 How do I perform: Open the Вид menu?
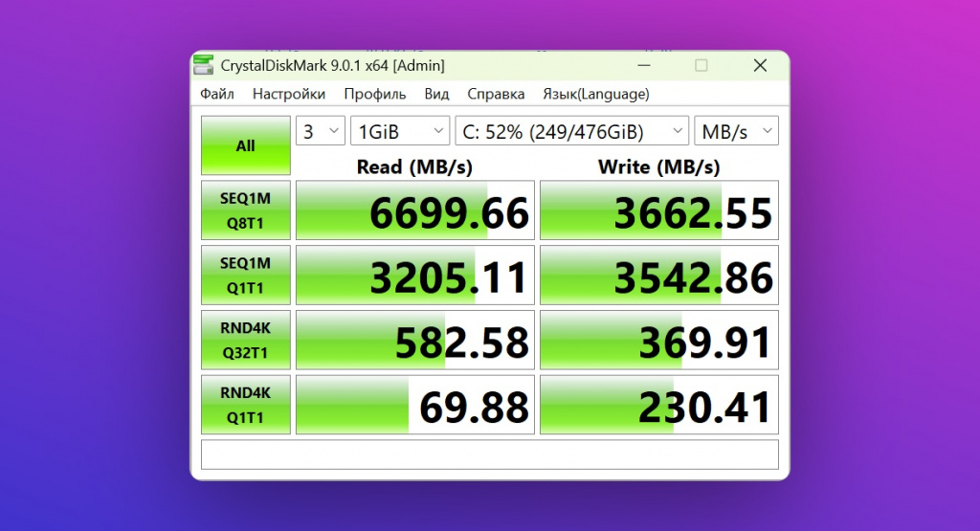click(x=436, y=94)
